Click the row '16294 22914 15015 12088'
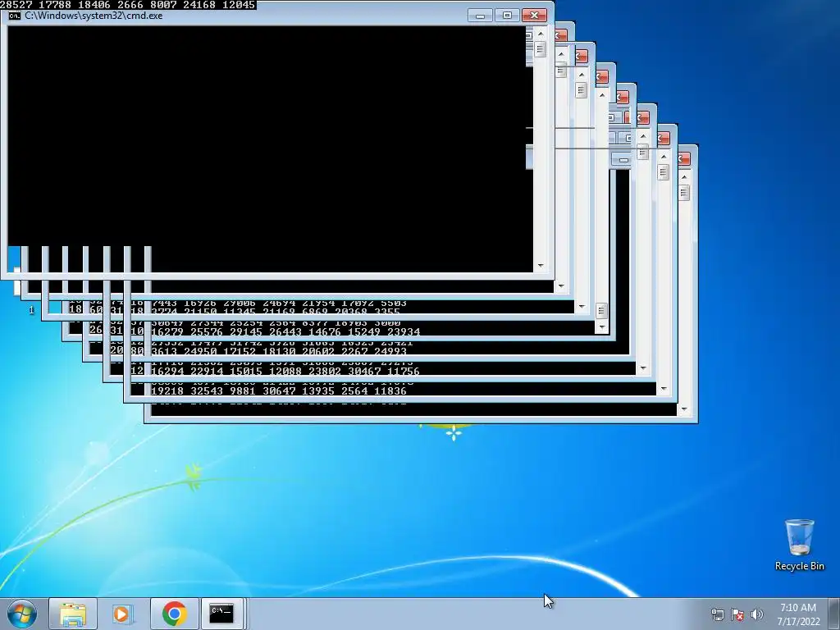Image resolution: width=840 pixels, height=630 pixels. click(x=285, y=372)
